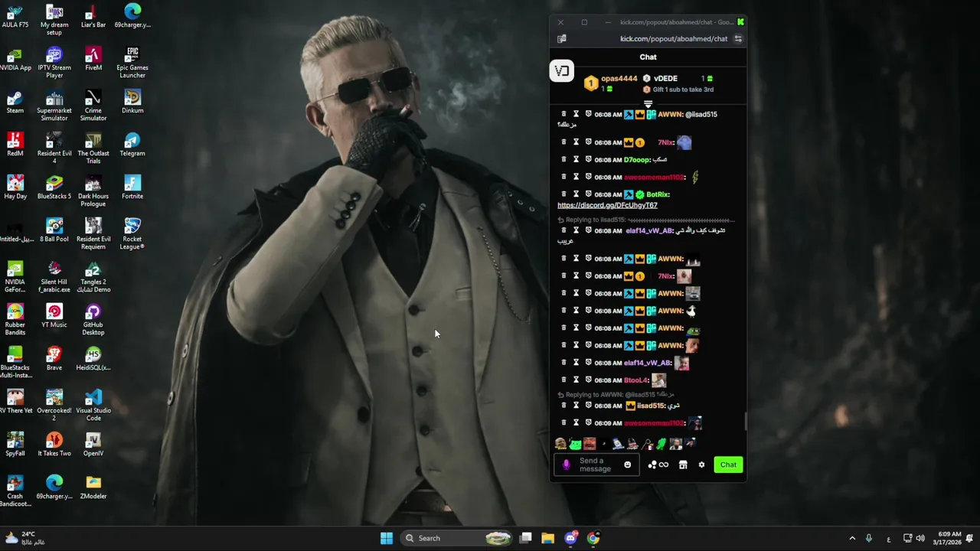Open weather widget showing 24°C

(x=26, y=538)
